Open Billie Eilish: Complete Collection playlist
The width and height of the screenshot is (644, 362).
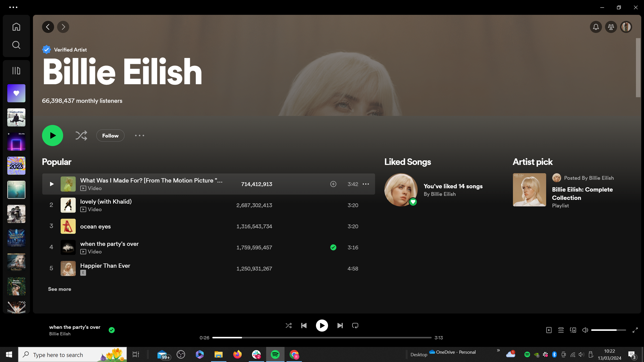[x=582, y=194]
